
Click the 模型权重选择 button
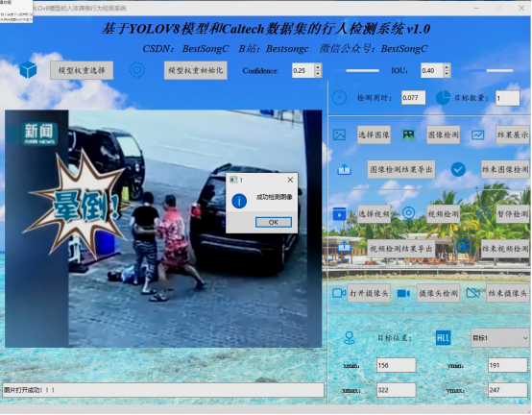(x=82, y=70)
